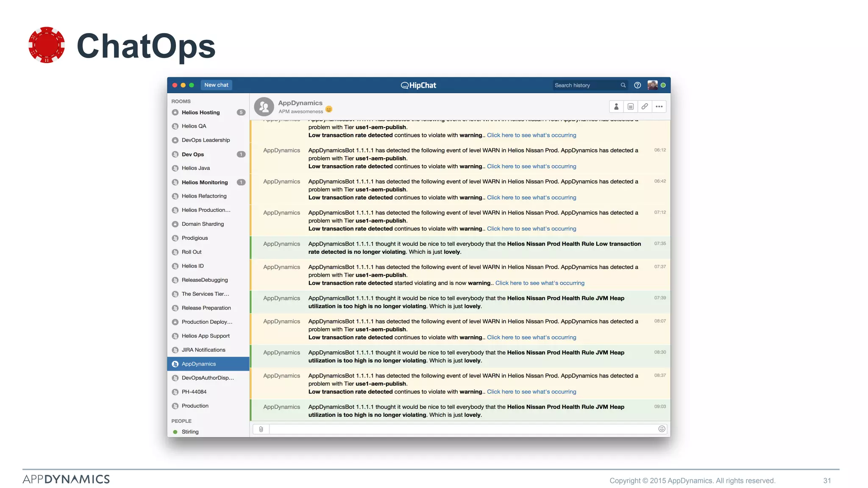This screenshot has width=868, height=488.
Task: Click the unread badge on Dev Ops
Action: [241, 155]
